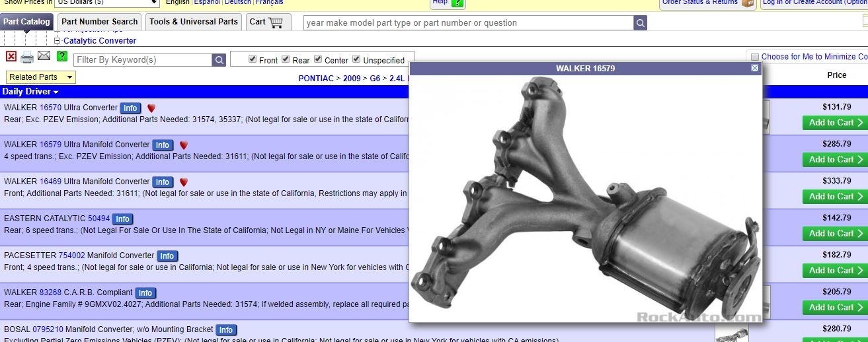Screen dimensions: 868x342
Task: Click heart icon for WALKER 16579
Action: point(184,145)
